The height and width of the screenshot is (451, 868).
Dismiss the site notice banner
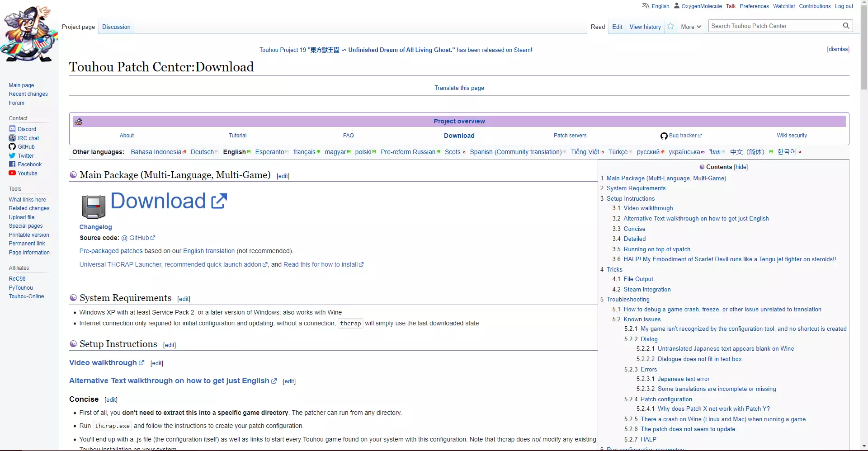[838, 49]
